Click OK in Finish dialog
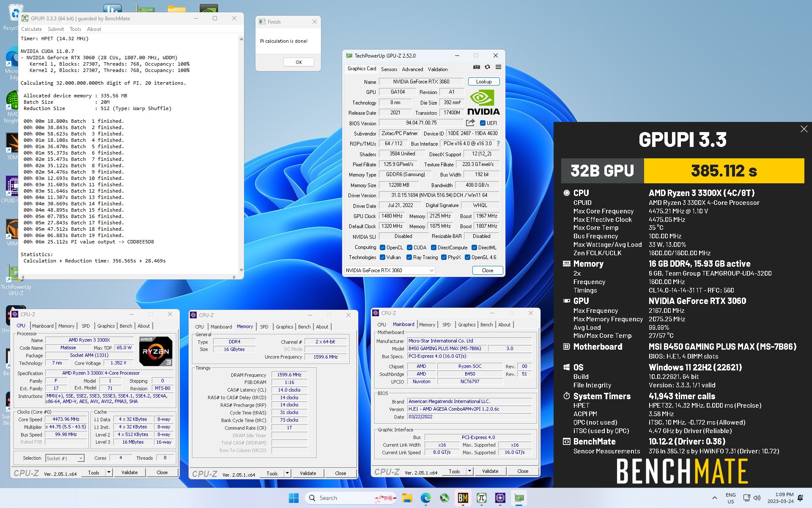The width and height of the screenshot is (812, 508). [x=299, y=62]
